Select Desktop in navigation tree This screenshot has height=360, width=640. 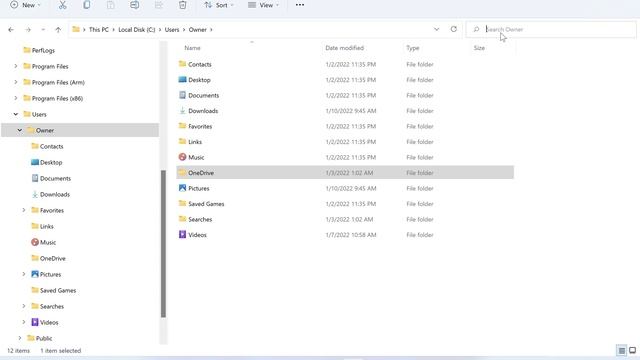click(47, 162)
